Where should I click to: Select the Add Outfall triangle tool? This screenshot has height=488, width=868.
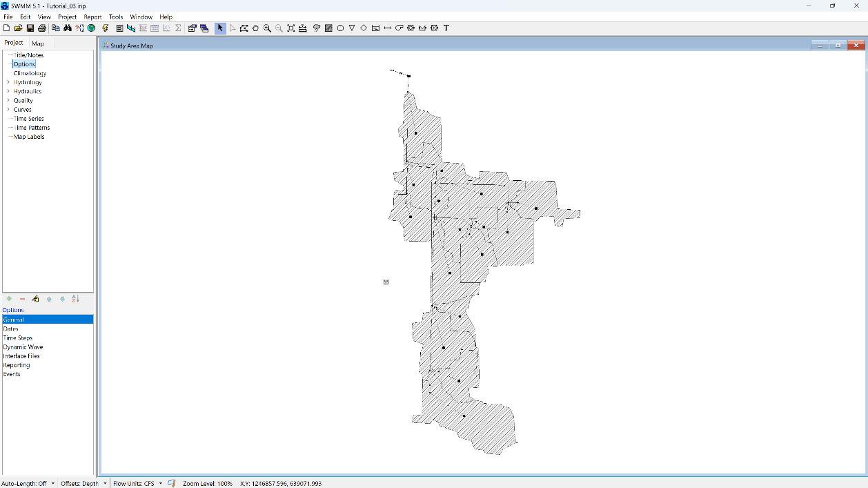click(x=351, y=28)
